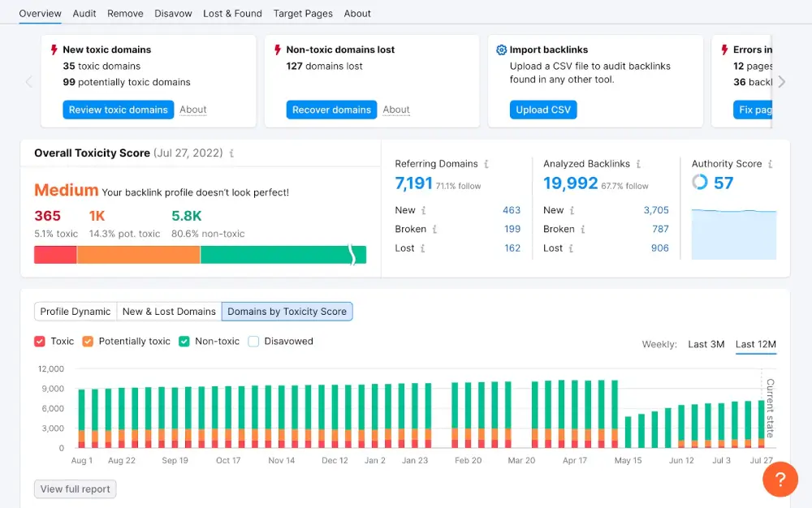Click the Authority Score circular gauge icon
This screenshot has height=508, width=812.
pyautogui.click(x=700, y=183)
